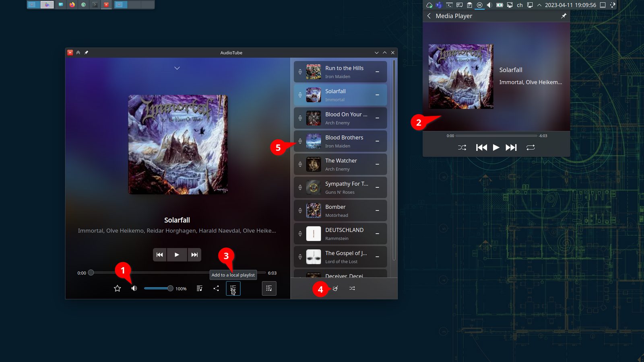
Task: Expand hidden system tray icons arrow
Action: 539,5
